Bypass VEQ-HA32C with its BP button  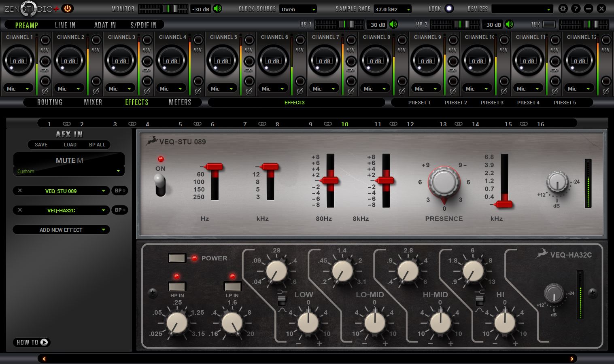[120, 210]
